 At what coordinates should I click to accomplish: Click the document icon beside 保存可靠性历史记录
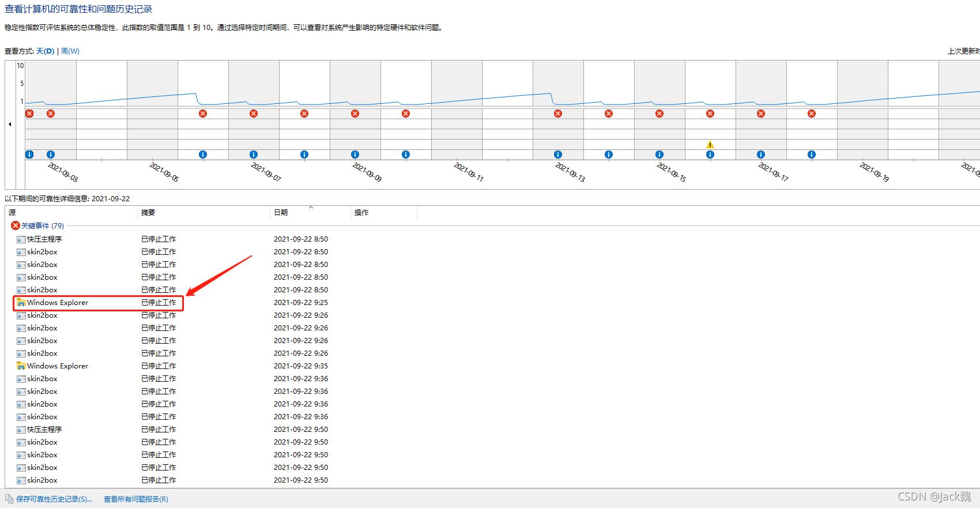coord(9,499)
